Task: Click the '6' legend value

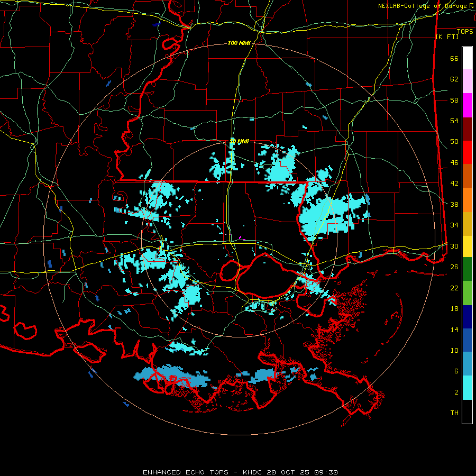Action: tap(456, 371)
